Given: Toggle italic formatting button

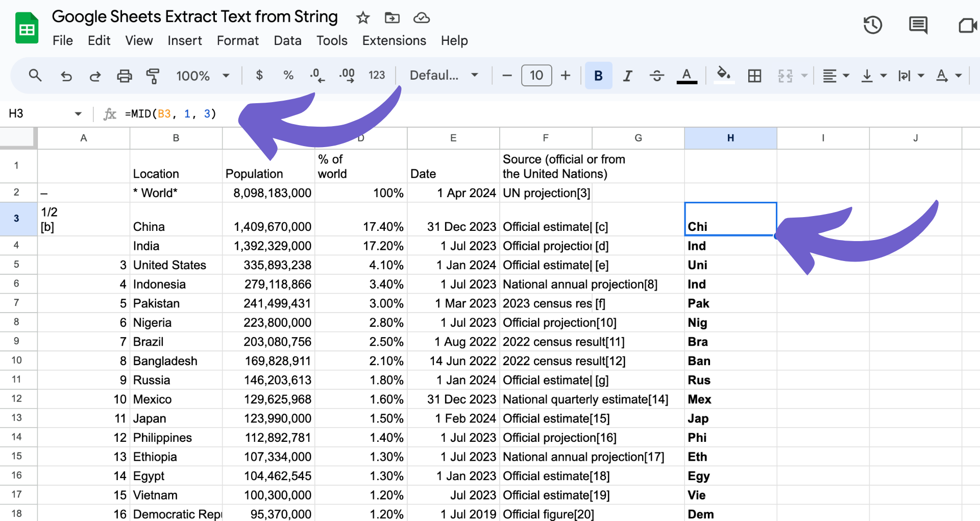Looking at the screenshot, I should (627, 76).
